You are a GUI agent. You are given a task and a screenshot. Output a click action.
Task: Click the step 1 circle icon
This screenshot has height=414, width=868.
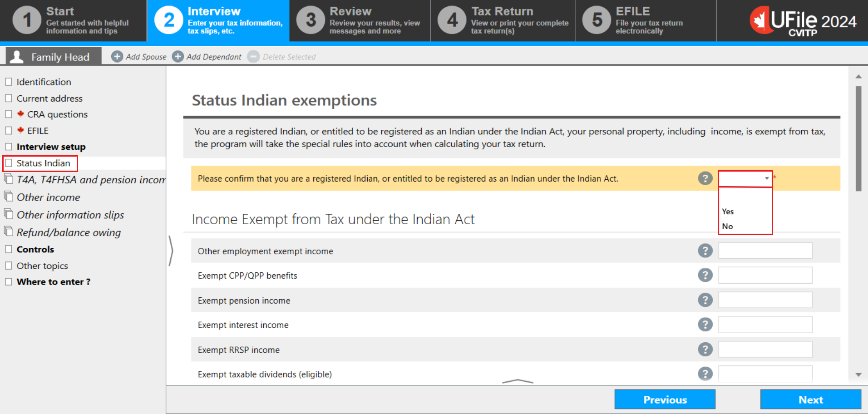tap(27, 20)
